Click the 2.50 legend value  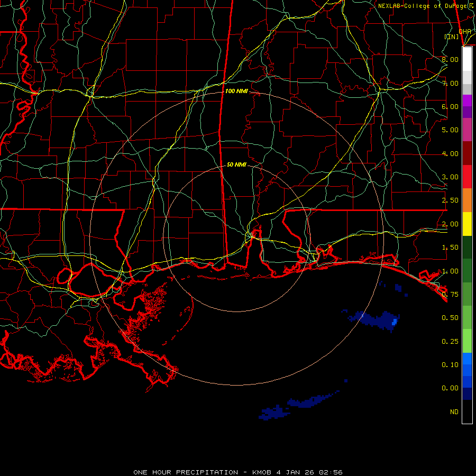click(450, 200)
